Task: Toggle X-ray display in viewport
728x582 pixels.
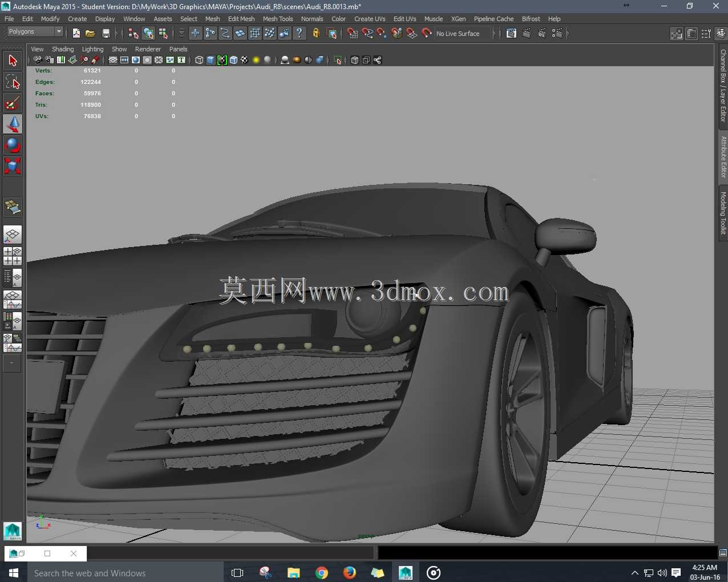Action: [355, 60]
